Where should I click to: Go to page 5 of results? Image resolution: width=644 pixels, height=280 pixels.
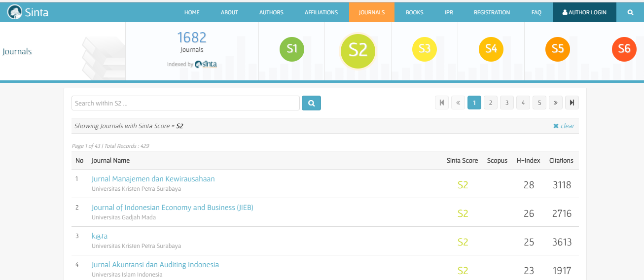(x=539, y=103)
